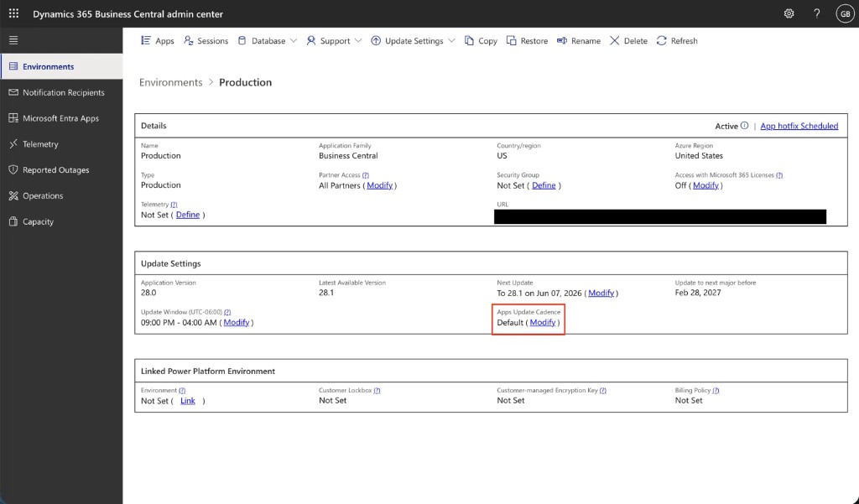This screenshot has height=504, width=859.
Task: Click help (?) next to Environment label
Action: point(182,391)
